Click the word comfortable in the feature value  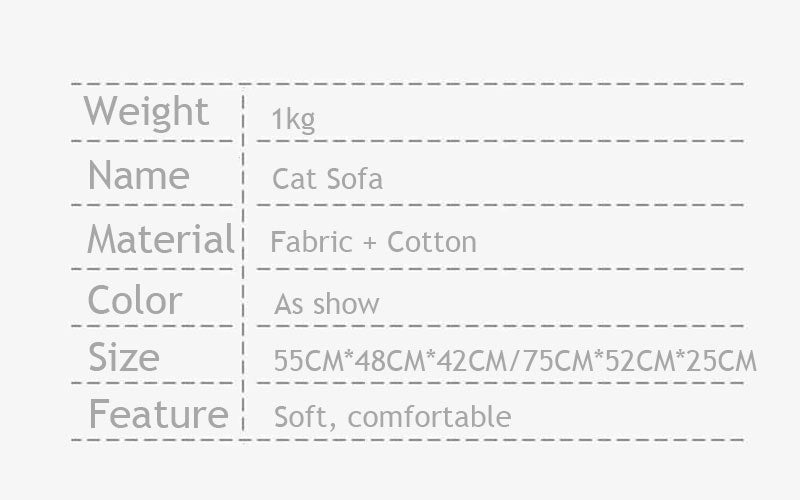[x=429, y=417]
